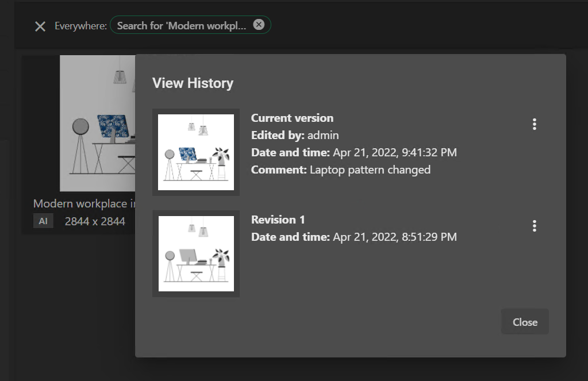The width and height of the screenshot is (588, 381).
Task: Select the Revision 1 thumbnail
Action: [196, 253]
